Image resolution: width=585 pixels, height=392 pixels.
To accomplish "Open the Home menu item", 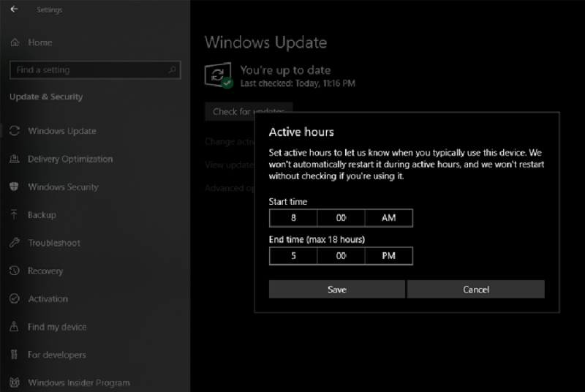I will tap(40, 42).
